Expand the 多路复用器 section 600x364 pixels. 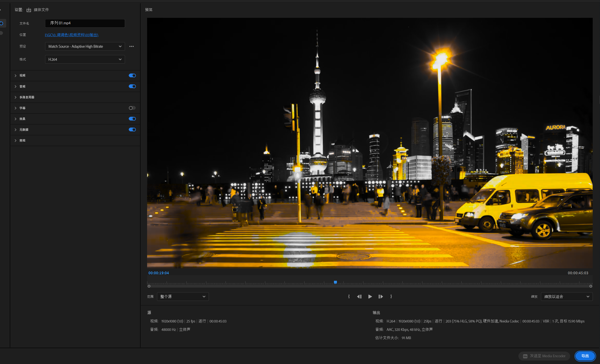16,97
